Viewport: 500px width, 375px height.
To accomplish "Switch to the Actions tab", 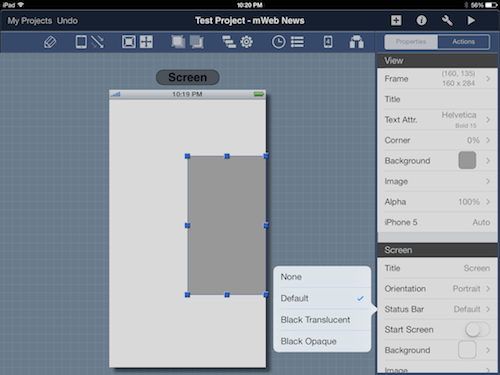I will (x=463, y=42).
